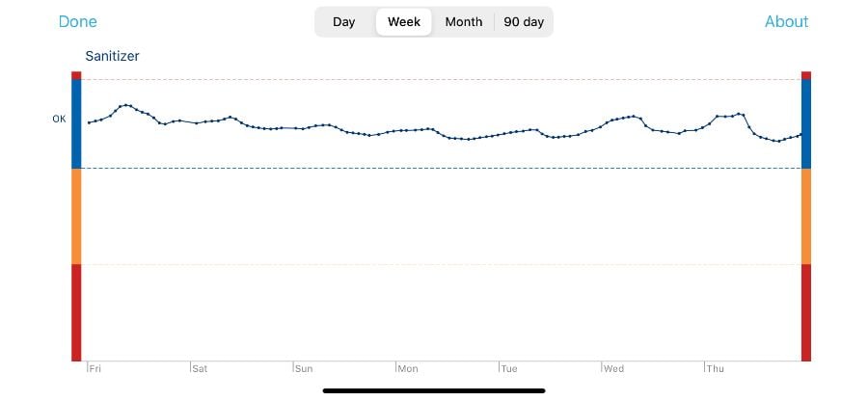
Task: Click the OK level label
Action: [x=59, y=120]
